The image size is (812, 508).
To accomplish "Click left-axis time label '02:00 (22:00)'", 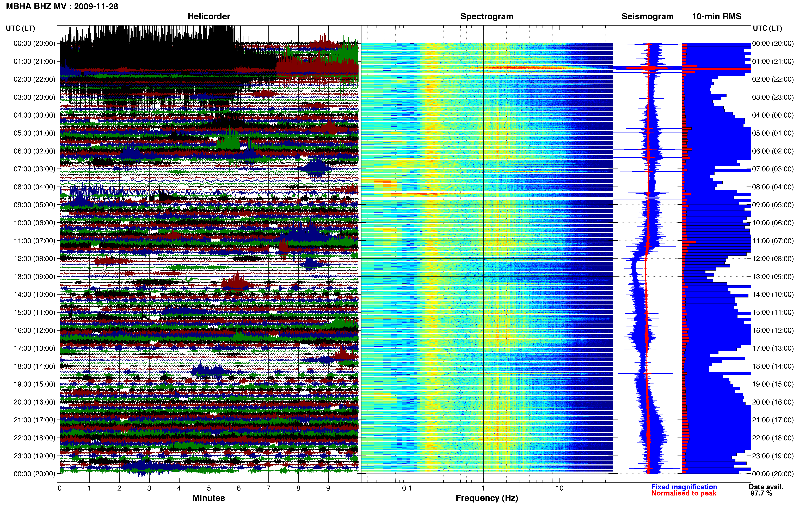I will point(34,79).
